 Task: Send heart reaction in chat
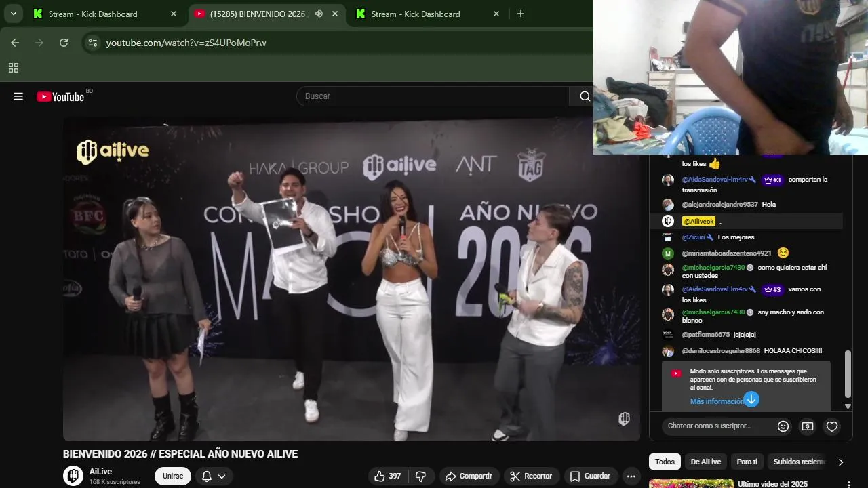click(x=832, y=426)
